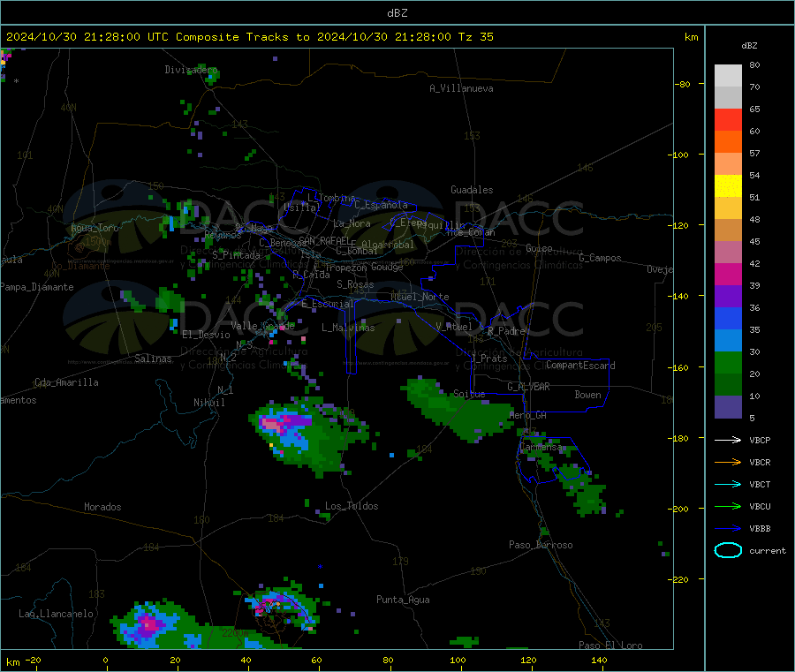Click the El_Desvio place label
The height and width of the screenshot is (672, 795).
pos(206,335)
